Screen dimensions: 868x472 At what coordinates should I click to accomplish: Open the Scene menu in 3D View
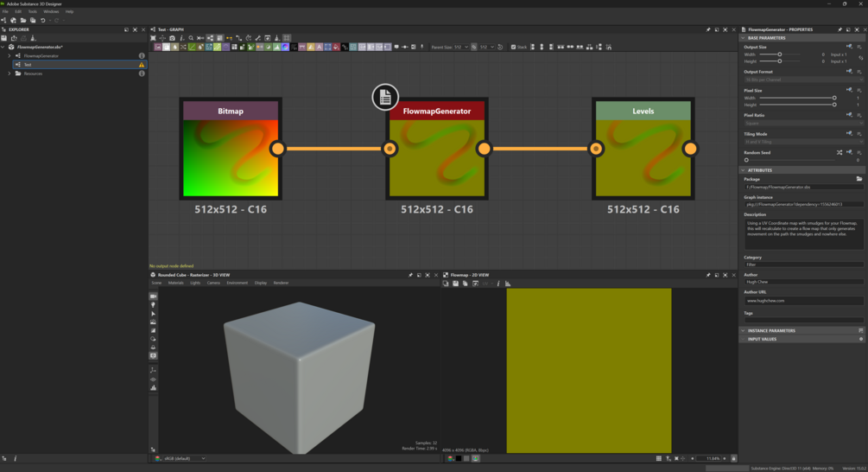tap(156, 283)
